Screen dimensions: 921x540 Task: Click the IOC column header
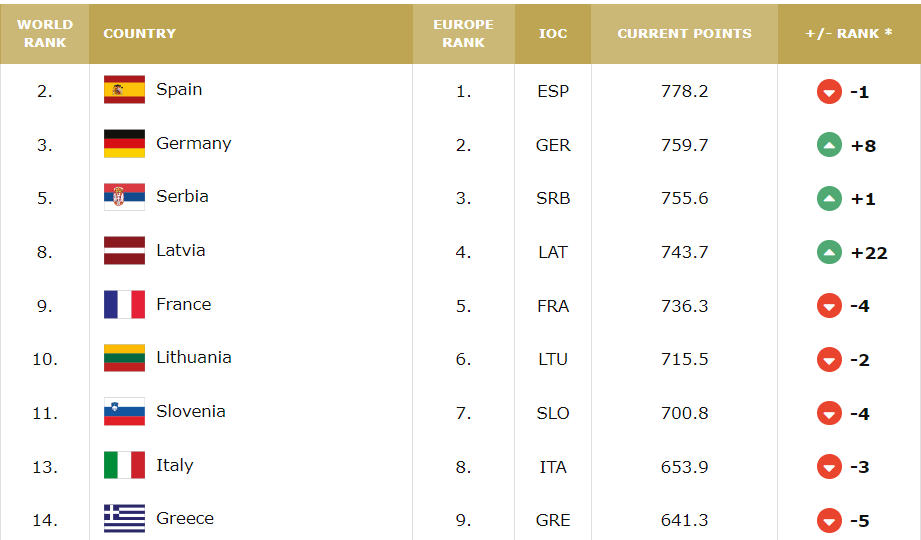(553, 34)
